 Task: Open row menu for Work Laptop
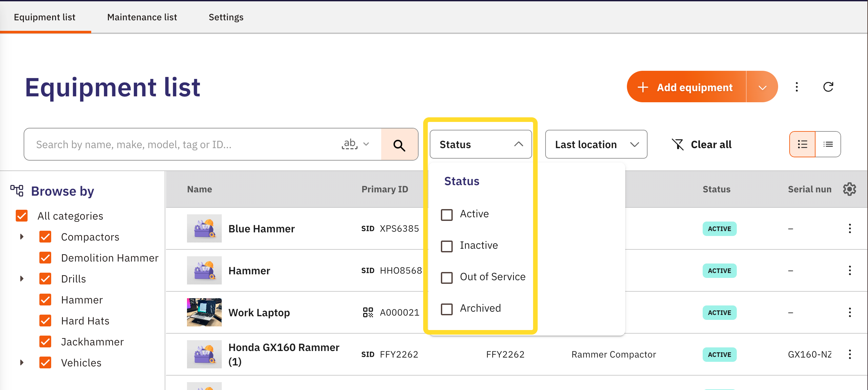pos(850,312)
